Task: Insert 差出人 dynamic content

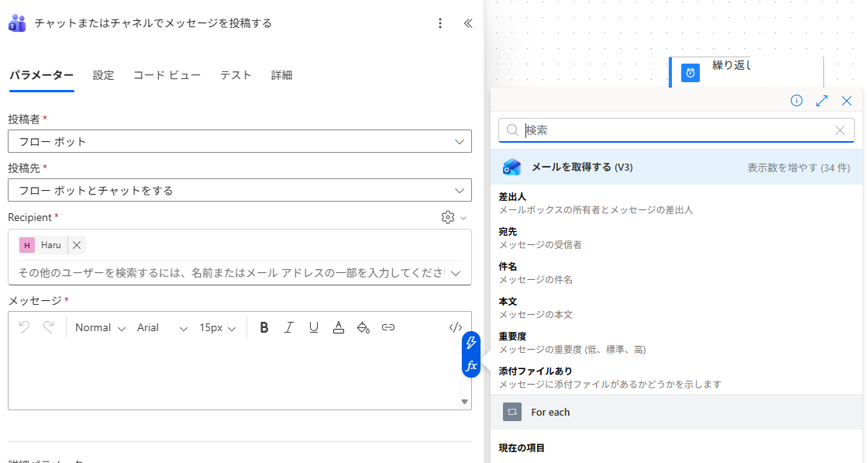Action: point(677,203)
